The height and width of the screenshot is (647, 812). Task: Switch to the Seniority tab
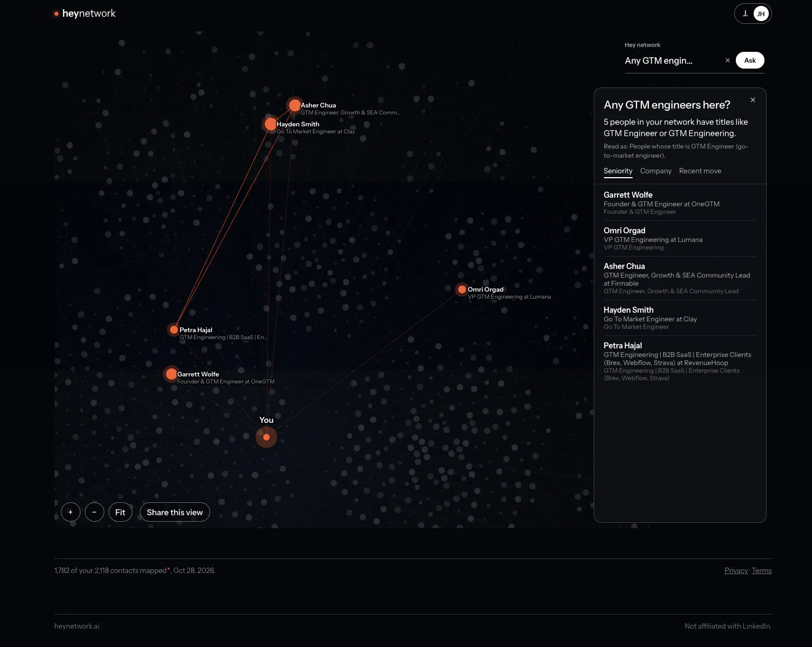[618, 171]
